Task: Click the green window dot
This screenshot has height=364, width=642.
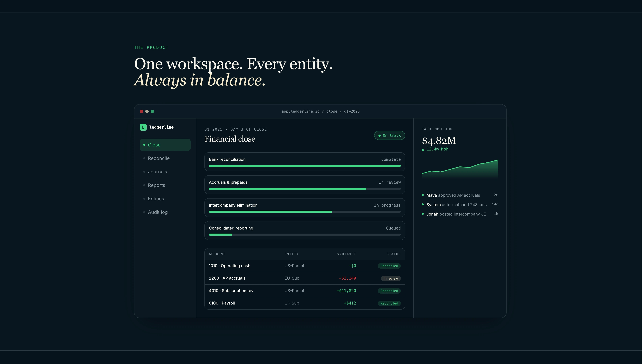Action: [x=152, y=111]
